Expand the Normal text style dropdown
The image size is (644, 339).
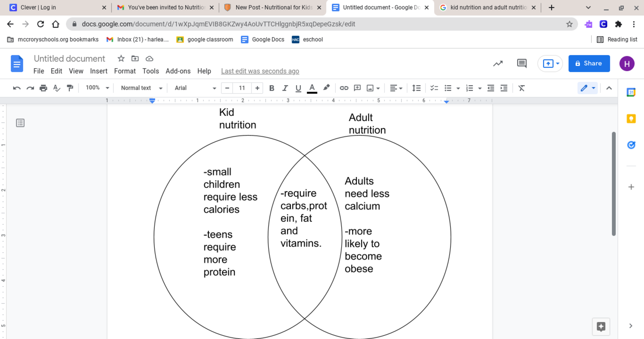[141, 88]
